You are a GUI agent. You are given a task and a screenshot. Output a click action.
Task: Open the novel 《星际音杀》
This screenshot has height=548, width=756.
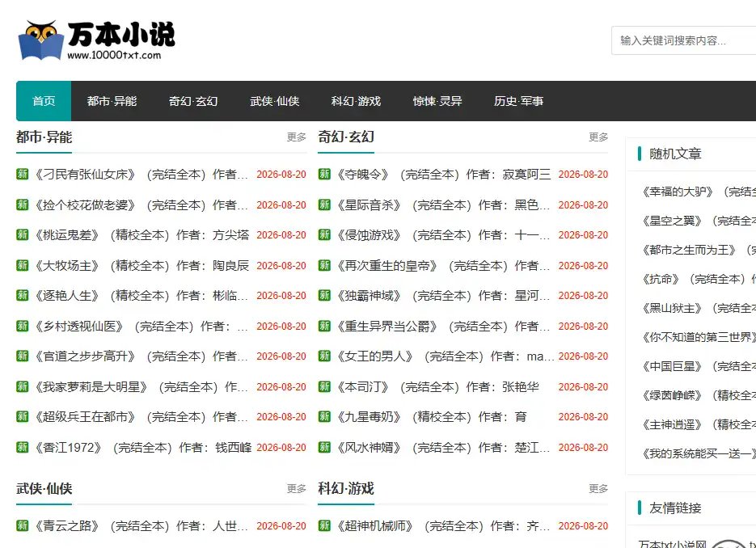pos(442,204)
